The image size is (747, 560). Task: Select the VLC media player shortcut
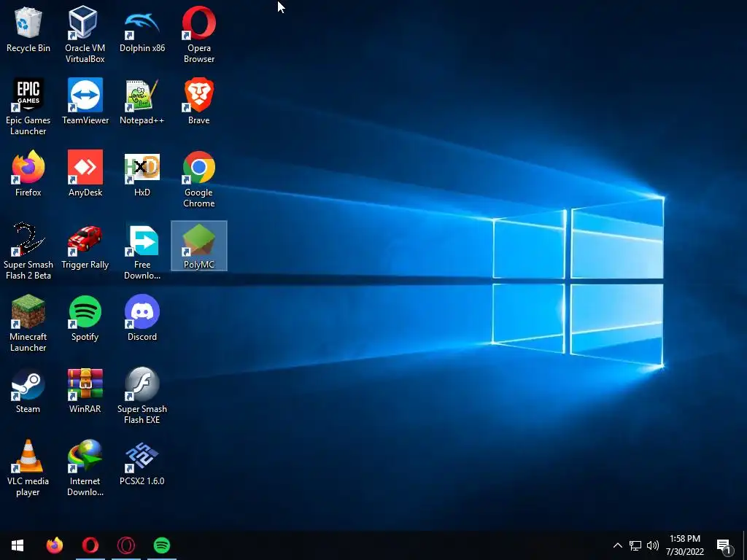[28, 468]
